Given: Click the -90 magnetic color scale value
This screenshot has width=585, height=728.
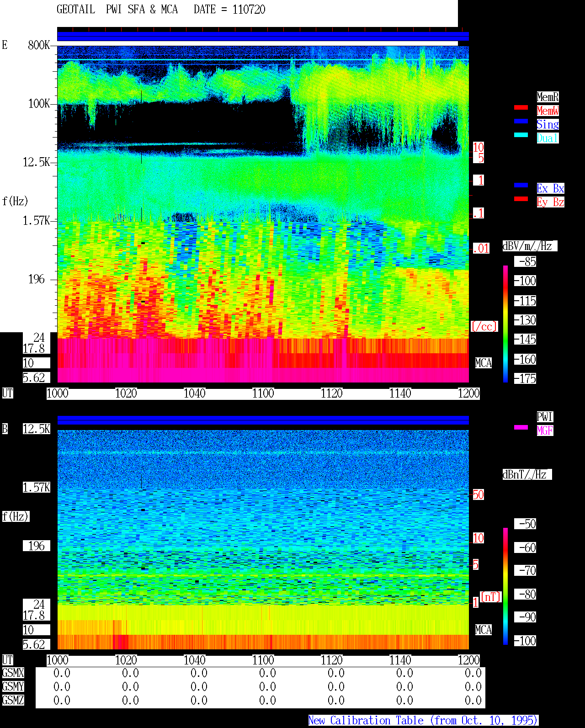Looking at the screenshot, I should [x=526, y=617].
